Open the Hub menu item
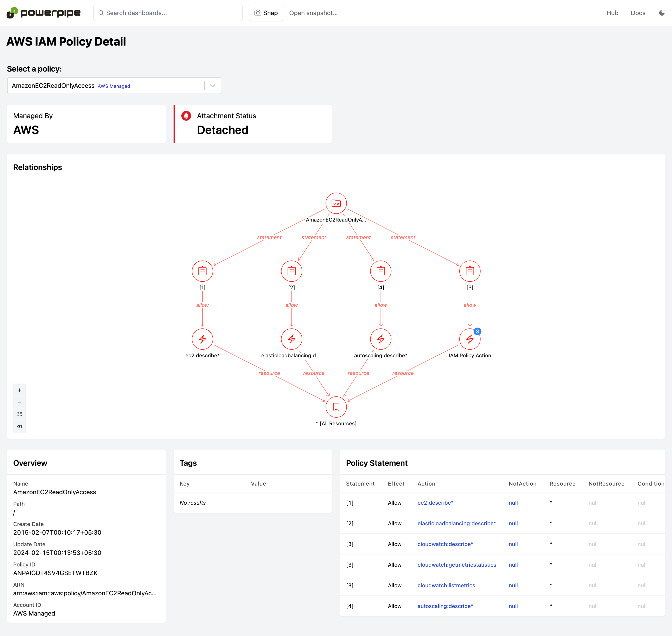 [612, 13]
